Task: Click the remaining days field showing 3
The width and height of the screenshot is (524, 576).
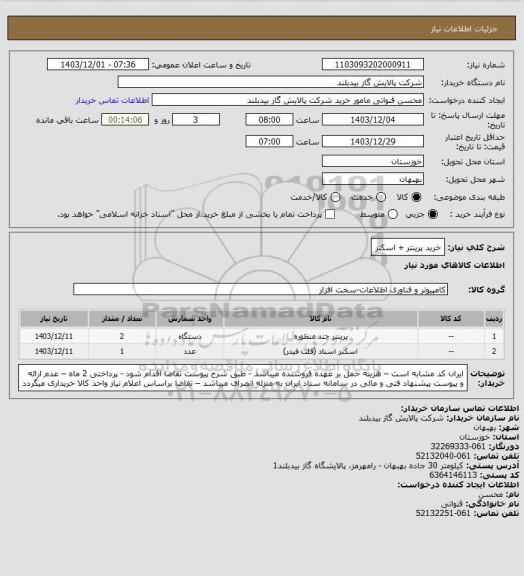Action: [x=196, y=120]
